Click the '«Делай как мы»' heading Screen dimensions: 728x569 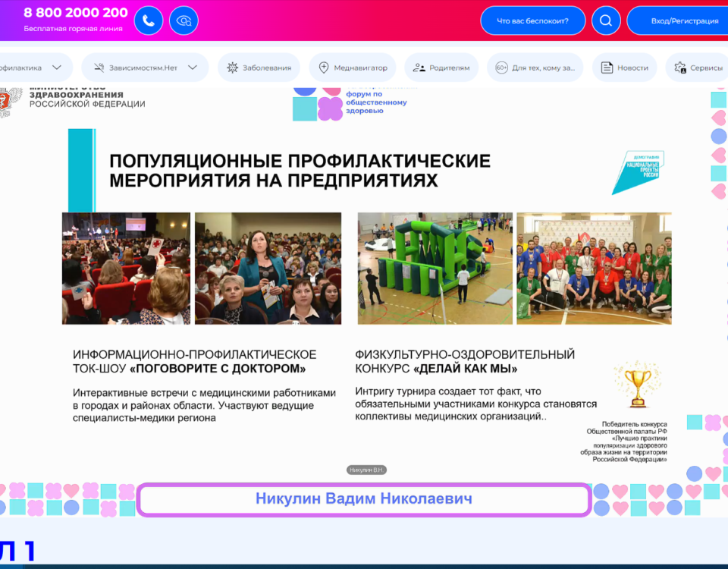pos(465,369)
